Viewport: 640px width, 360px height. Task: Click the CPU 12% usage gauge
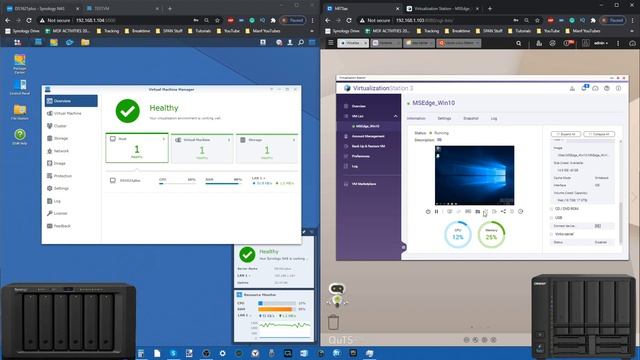(x=458, y=234)
